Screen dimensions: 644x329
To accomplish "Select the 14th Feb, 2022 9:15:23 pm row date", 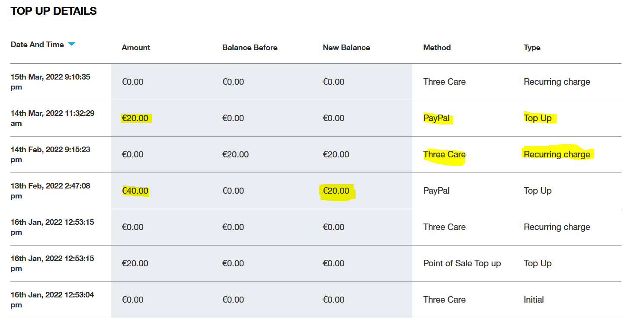I will [50, 154].
